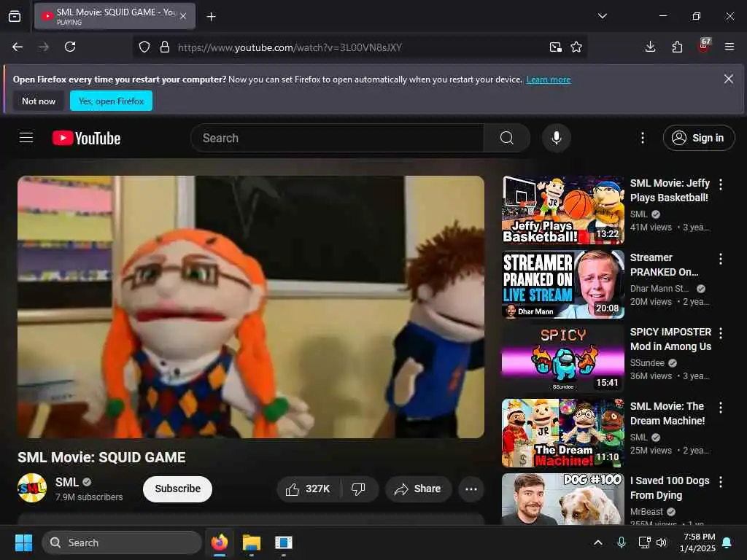Open Firefox View tabs icon
This screenshot has width=747, height=560.
[15, 16]
